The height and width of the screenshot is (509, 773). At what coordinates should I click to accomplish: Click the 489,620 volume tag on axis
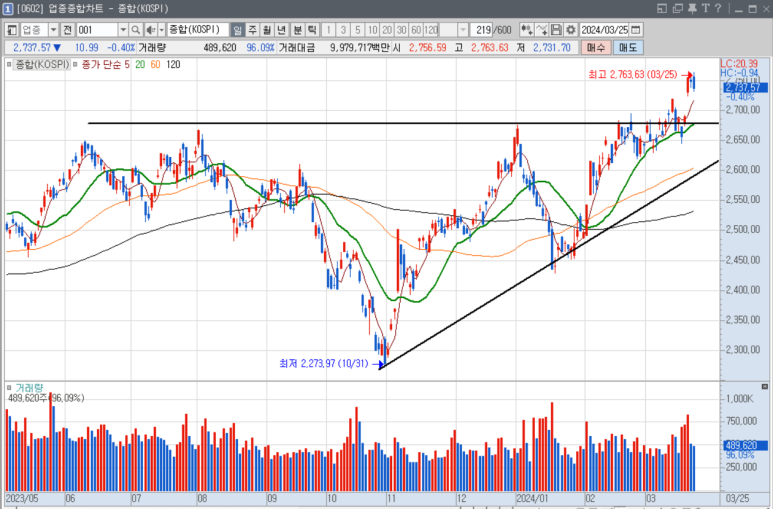click(x=745, y=445)
